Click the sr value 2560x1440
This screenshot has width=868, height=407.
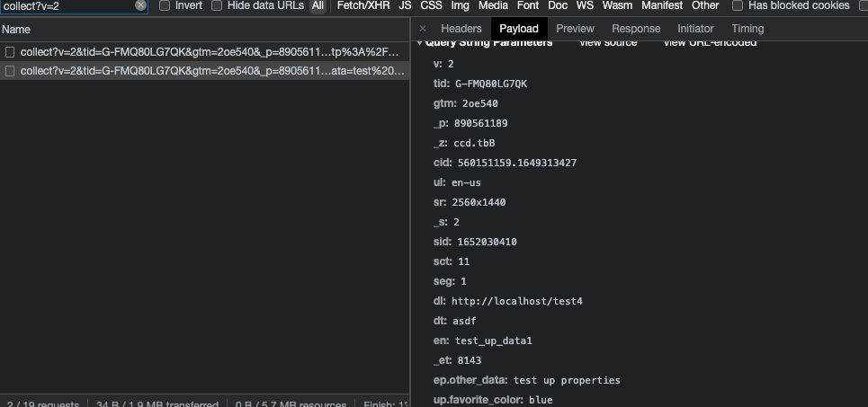[x=479, y=202]
